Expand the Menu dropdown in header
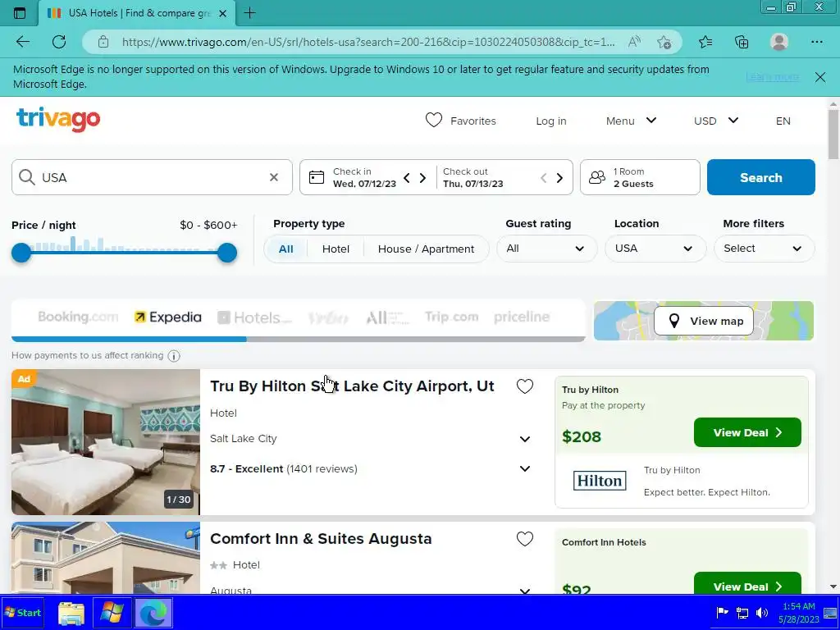The image size is (840, 630). pyautogui.click(x=631, y=121)
